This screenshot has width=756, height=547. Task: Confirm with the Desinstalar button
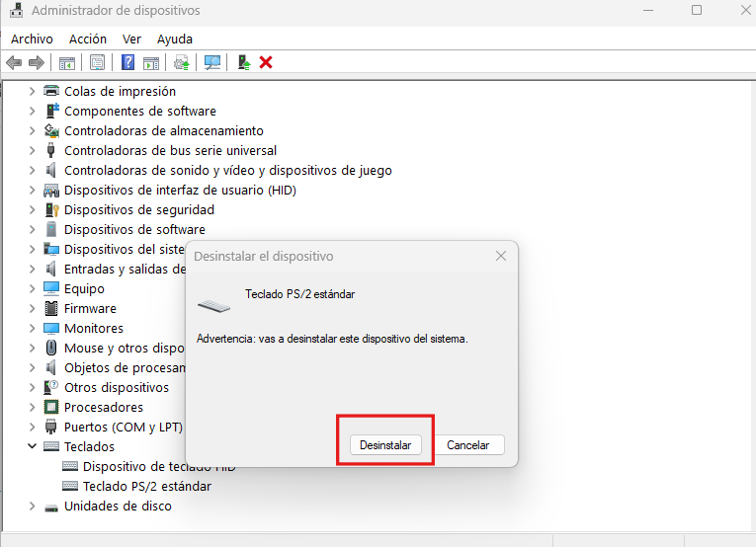(385, 445)
